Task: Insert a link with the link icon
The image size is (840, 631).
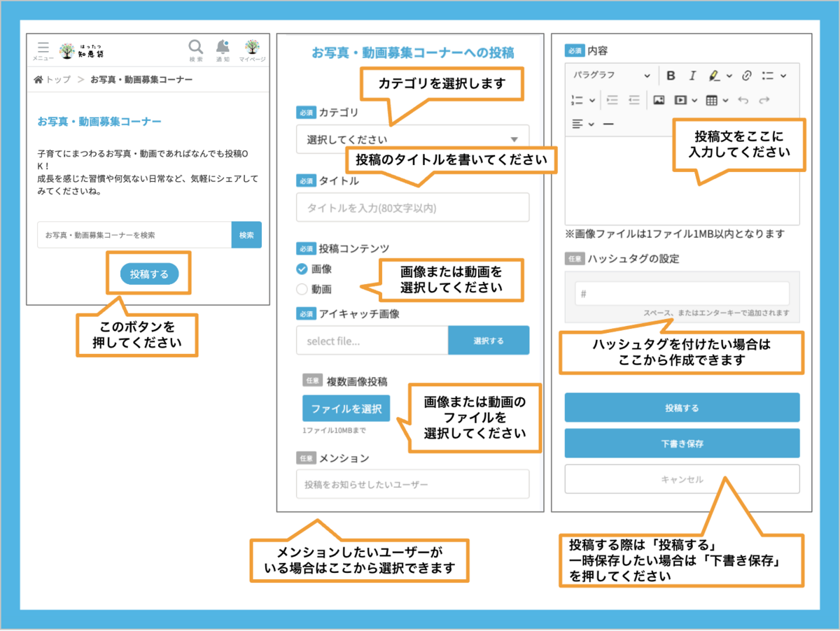Action: tap(746, 76)
